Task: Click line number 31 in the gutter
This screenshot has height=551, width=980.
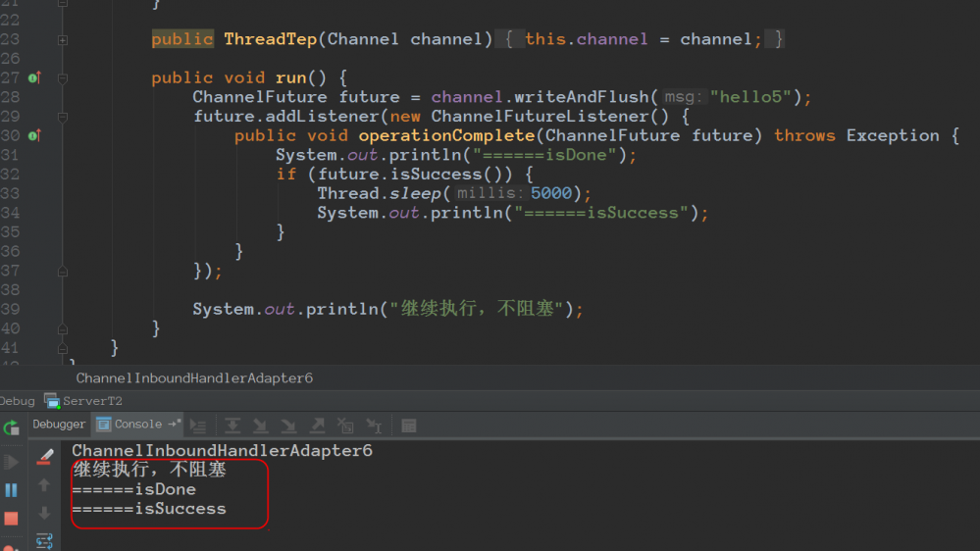Action: coord(10,155)
